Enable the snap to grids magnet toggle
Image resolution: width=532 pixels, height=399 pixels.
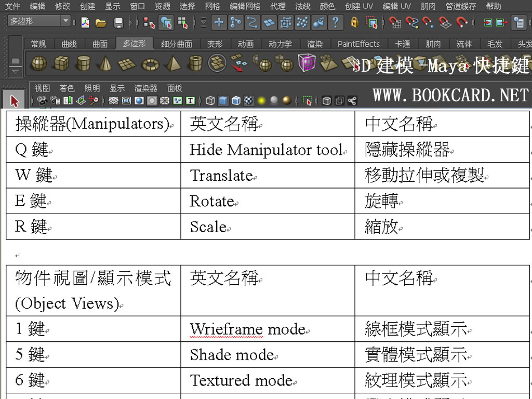pyautogui.click(x=395, y=23)
